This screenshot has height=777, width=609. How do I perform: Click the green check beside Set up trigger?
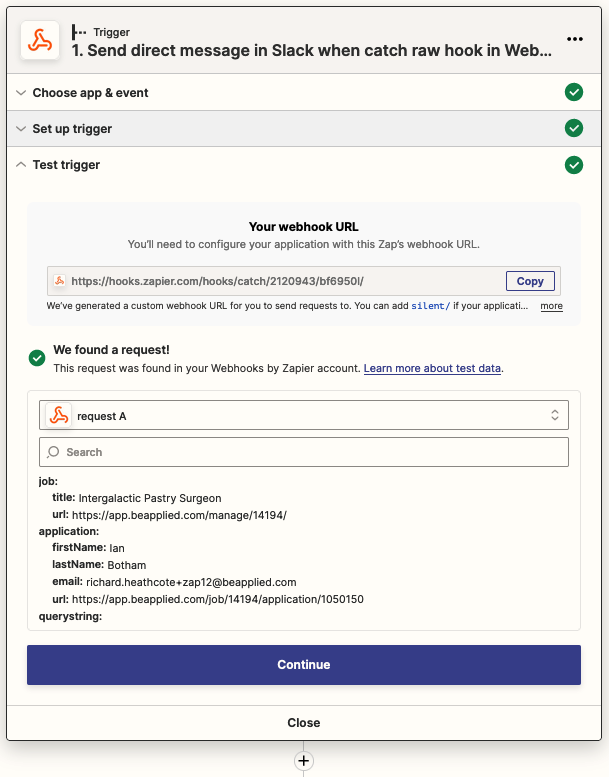[x=574, y=128]
